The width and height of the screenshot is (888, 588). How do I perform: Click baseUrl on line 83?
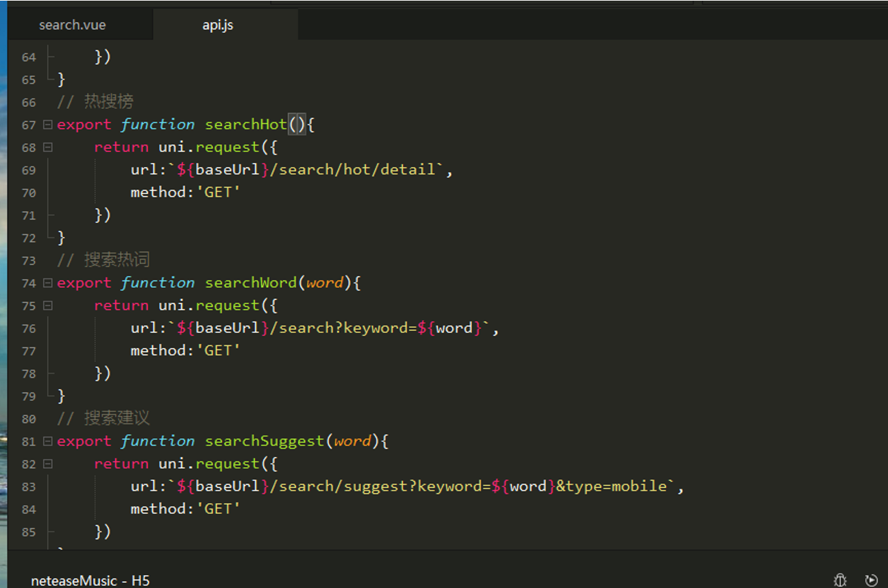(x=227, y=487)
